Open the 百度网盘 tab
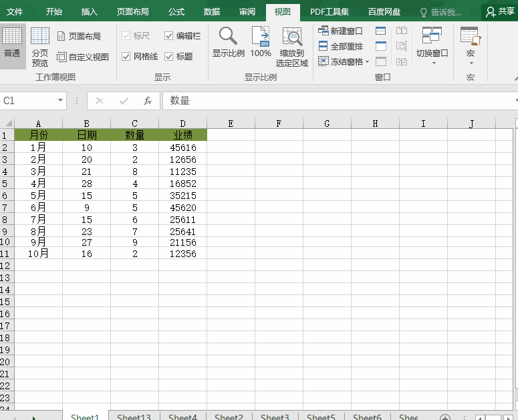This screenshot has width=518, height=420. pyautogui.click(x=384, y=12)
